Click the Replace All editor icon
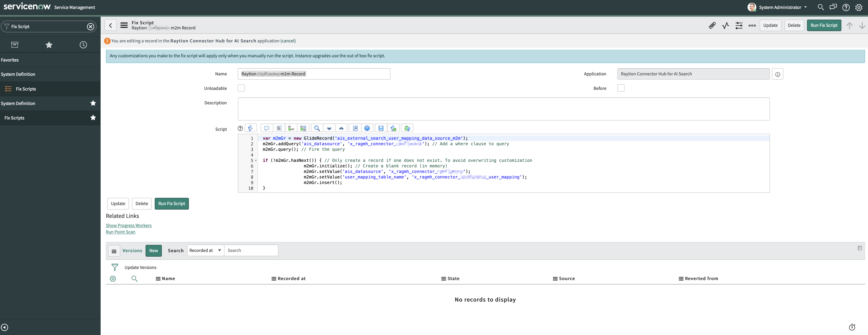 click(x=303, y=128)
